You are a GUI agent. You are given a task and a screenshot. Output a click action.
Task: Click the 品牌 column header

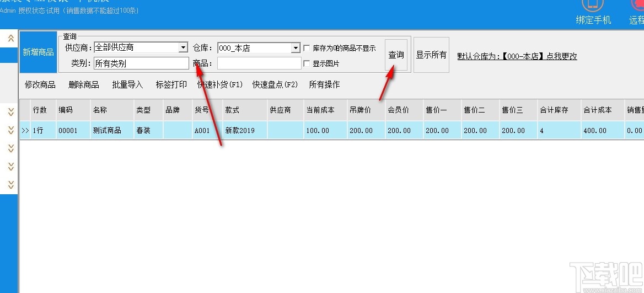tap(178, 110)
